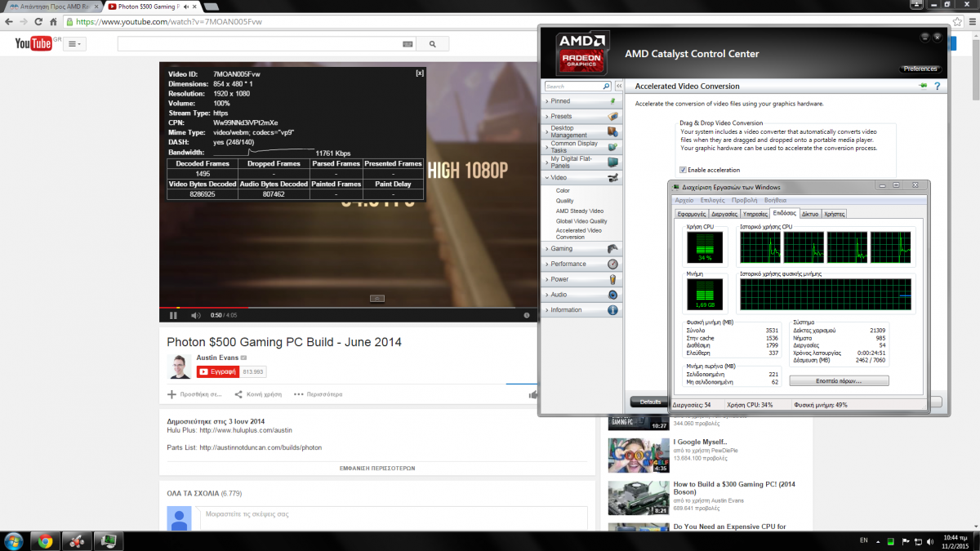Click the Power battery icon in Catalyst
Screen dimensions: 980x551
[612, 279]
